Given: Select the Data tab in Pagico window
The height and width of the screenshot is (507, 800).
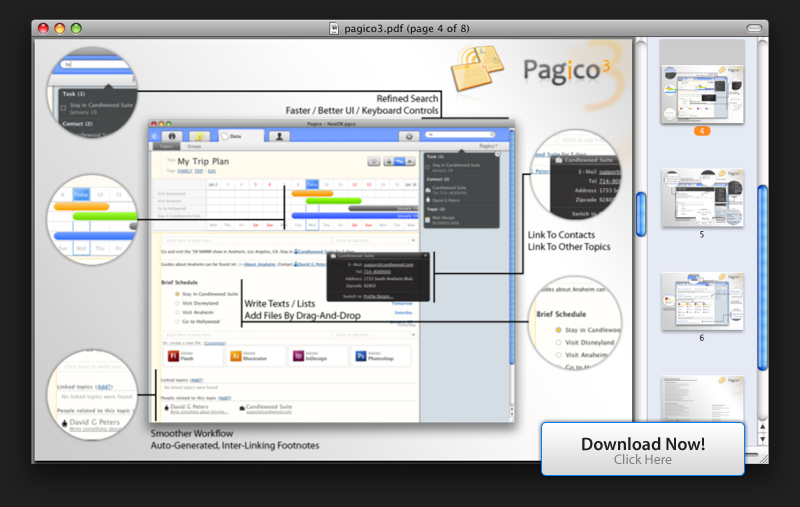Looking at the screenshot, I should click(x=241, y=136).
